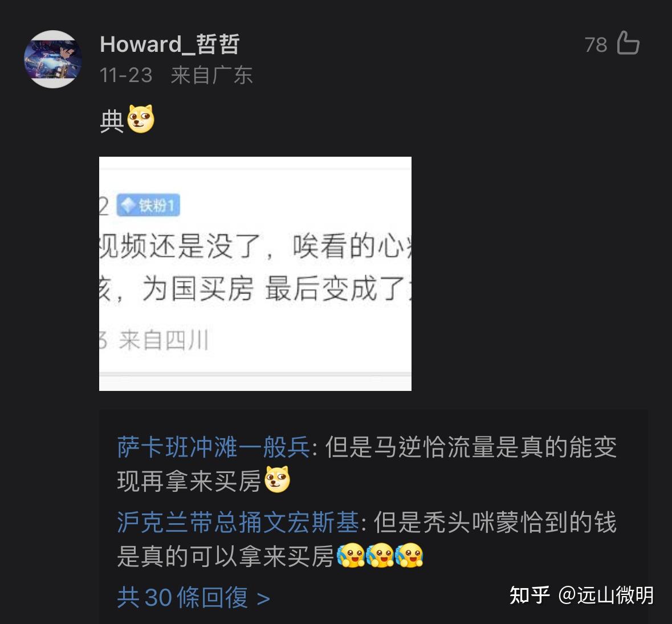
Task: Click the doge emoji after 拿来买房
Action: (x=277, y=479)
